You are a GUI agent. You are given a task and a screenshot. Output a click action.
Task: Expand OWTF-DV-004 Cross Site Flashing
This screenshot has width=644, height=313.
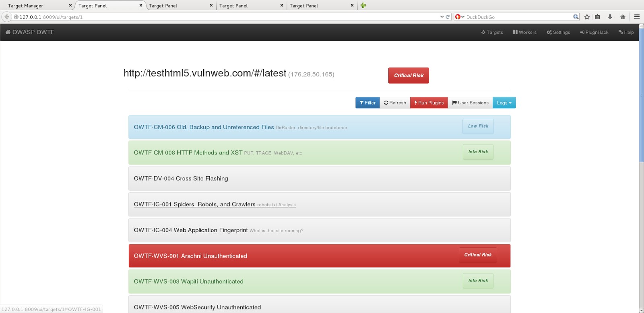click(x=320, y=179)
